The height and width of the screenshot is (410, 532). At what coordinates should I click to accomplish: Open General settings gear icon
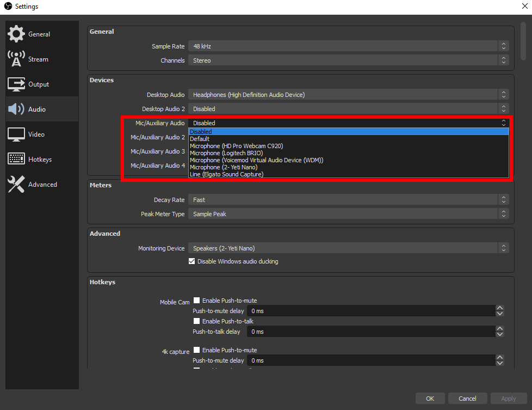[x=16, y=34]
